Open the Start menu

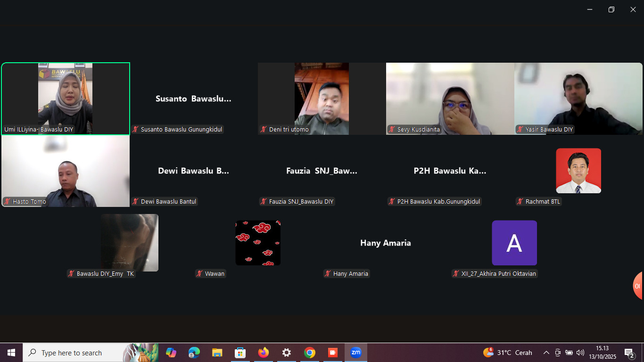pos(10,353)
